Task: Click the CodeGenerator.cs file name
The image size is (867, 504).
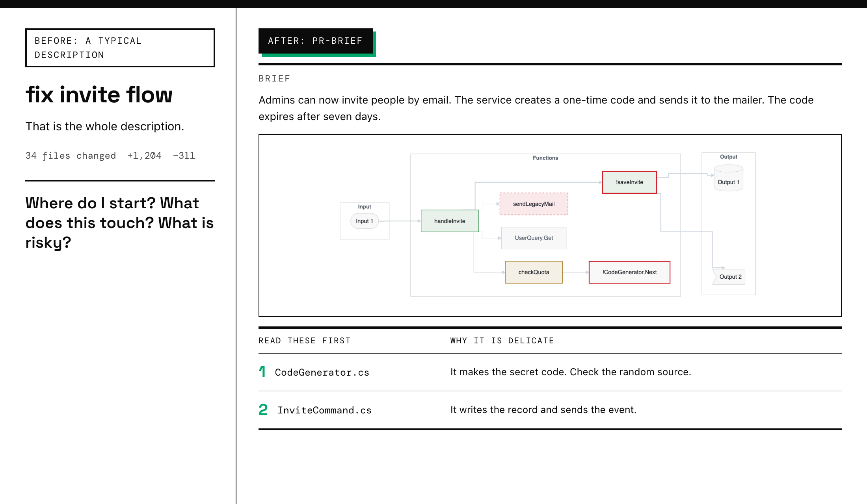Action: click(x=322, y=372)
